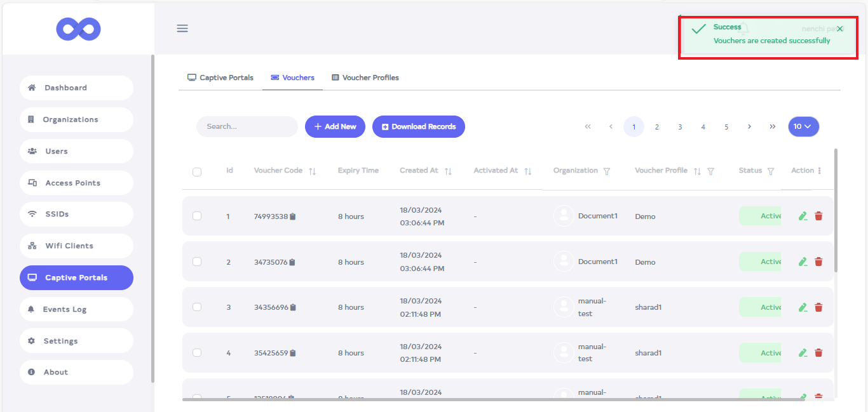Select the checkbox for voucher 74993538

coord(197,216)
